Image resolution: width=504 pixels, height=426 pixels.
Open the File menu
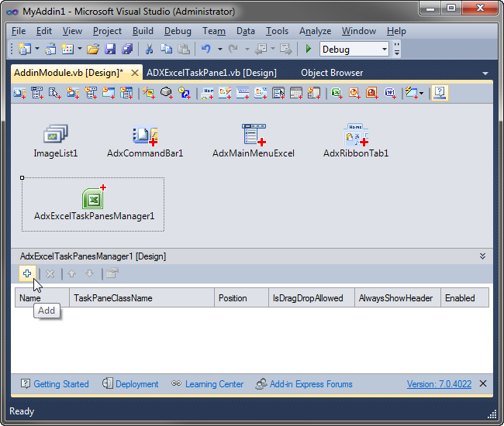click(19, 31)
